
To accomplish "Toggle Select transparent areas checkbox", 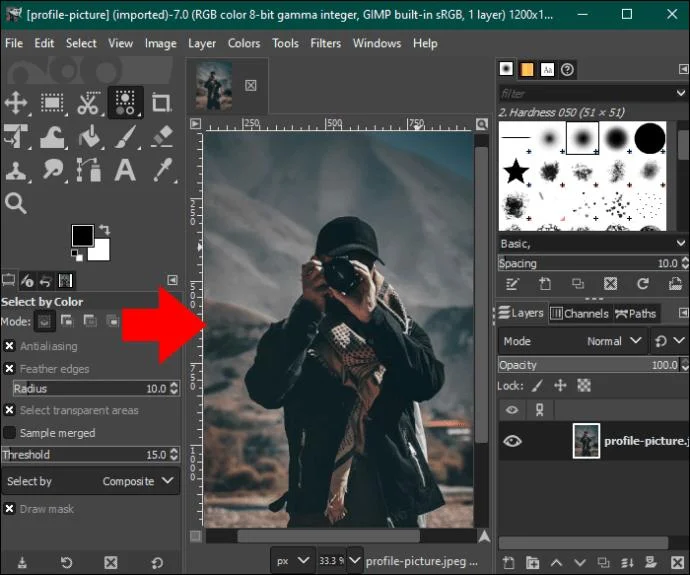I will pos(9,410).
